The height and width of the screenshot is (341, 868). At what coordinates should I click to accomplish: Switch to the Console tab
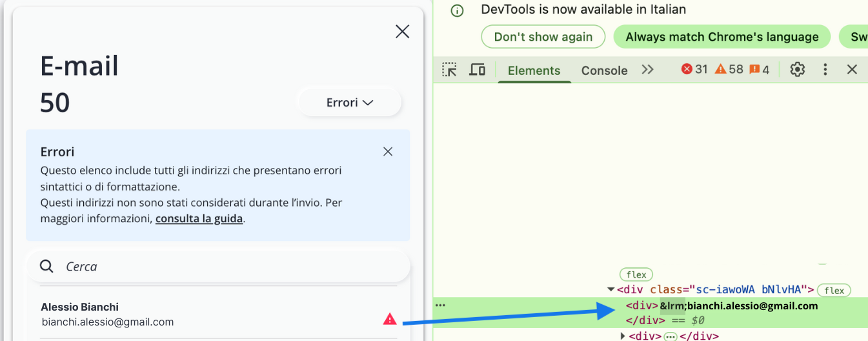click(604, 70)
